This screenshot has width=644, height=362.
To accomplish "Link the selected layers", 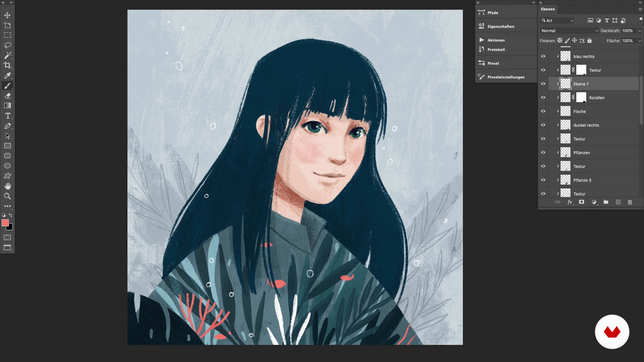I will click(x=557, y=202).
